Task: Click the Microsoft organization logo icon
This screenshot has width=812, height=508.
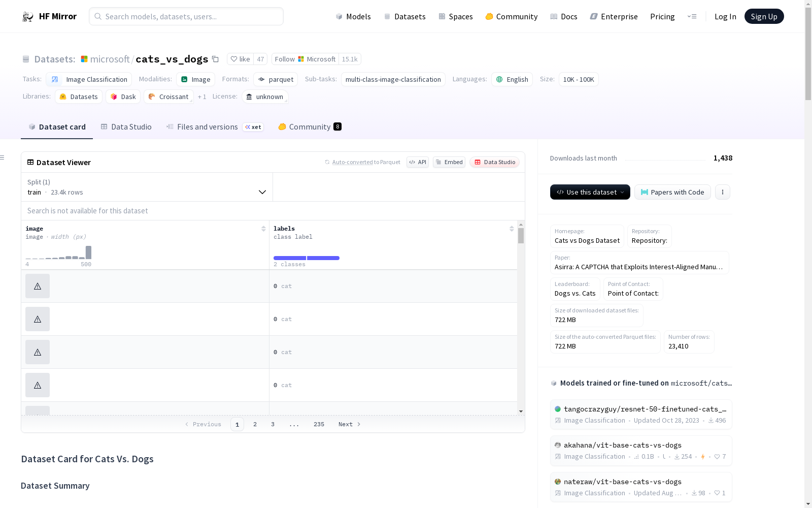Action: 84,59
